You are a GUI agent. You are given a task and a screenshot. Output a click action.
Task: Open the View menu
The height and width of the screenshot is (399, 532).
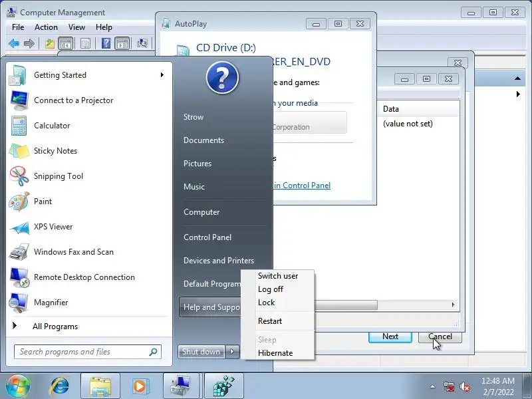(x=76, y=27)
